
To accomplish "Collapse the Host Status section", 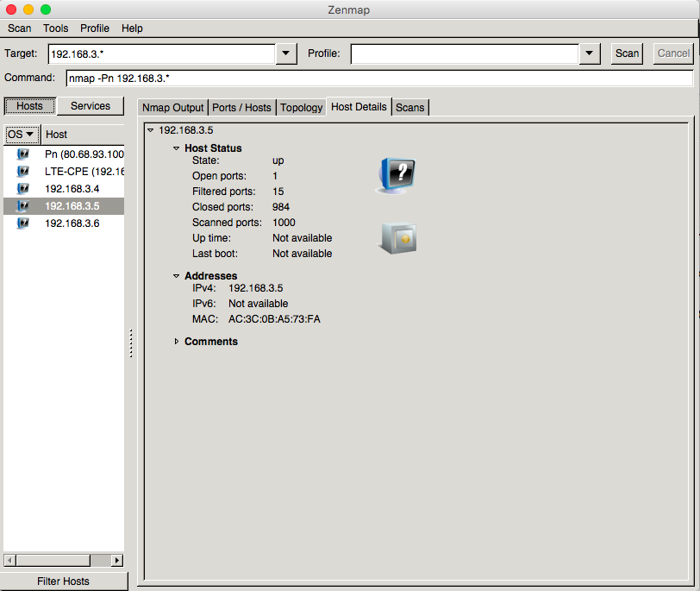I will (x=177, y=148).
